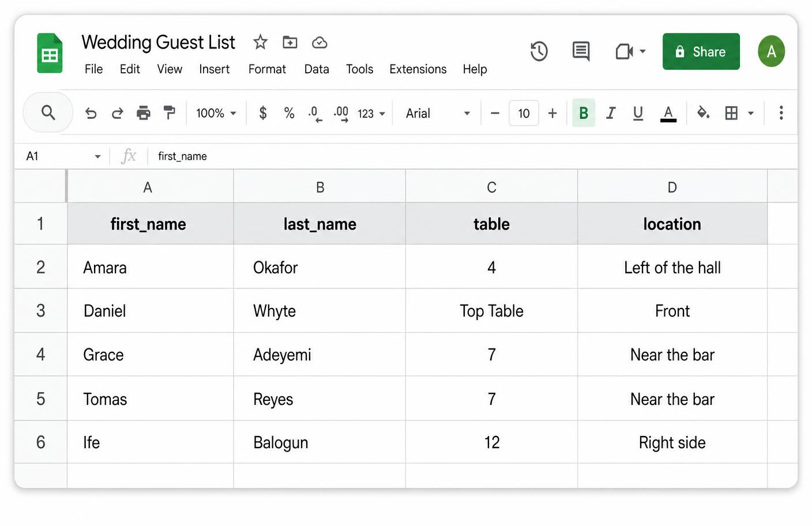Select row 3 header
This screenshot has width=812, height=526.
tap(40, 311)
